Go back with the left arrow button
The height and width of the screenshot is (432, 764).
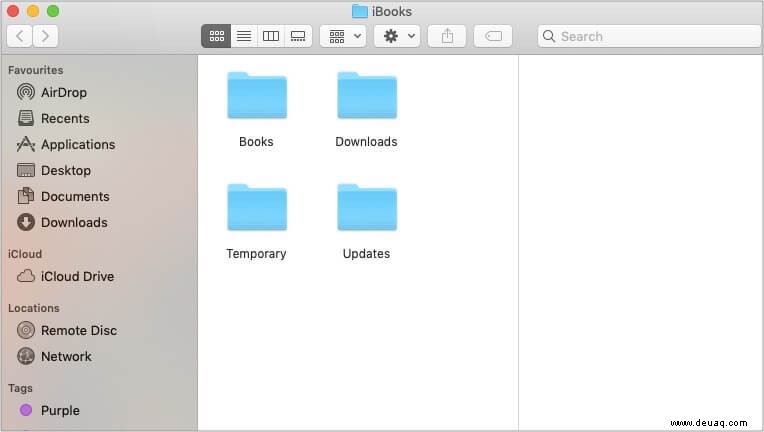pyautogui.click(x=20, y=36)
